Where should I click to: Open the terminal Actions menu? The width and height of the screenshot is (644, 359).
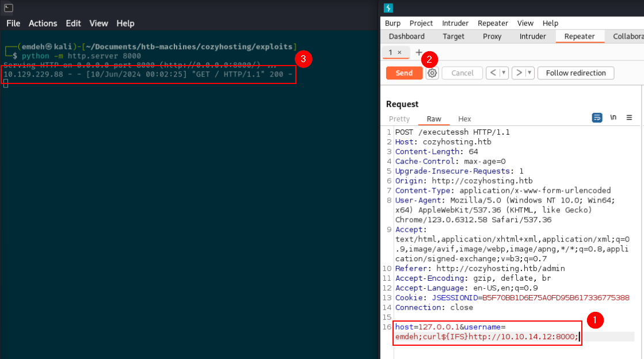coord(43,24)
